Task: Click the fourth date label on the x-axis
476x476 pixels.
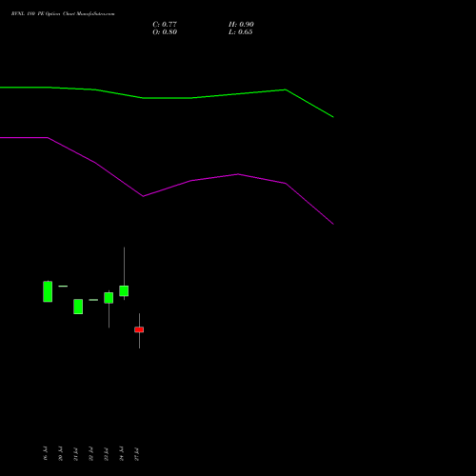Action: [91, 454]
